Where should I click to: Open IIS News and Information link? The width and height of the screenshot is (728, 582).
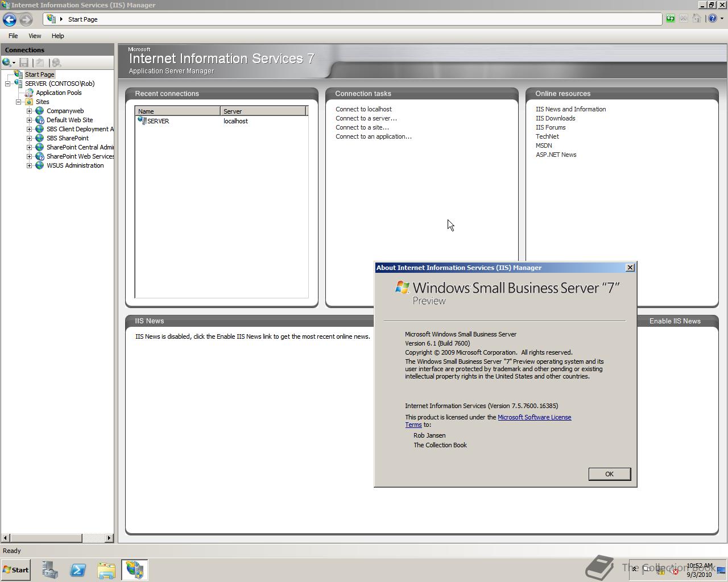tap(570, 109)
